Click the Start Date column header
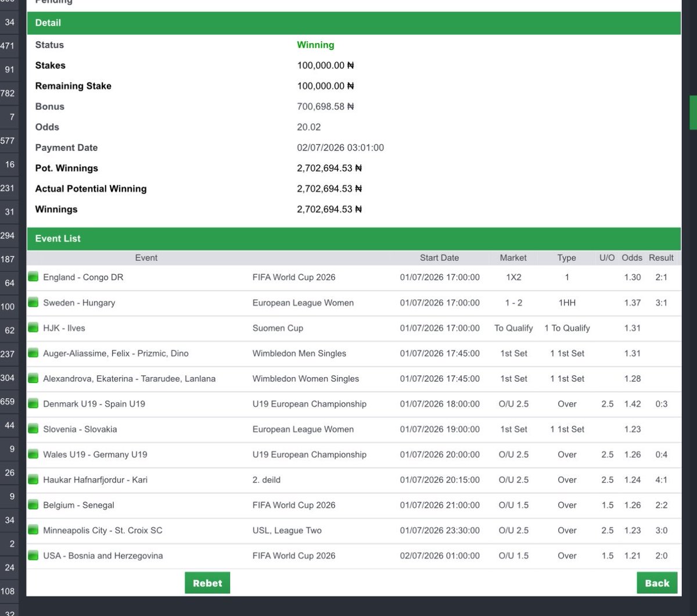 pos(439,257)
